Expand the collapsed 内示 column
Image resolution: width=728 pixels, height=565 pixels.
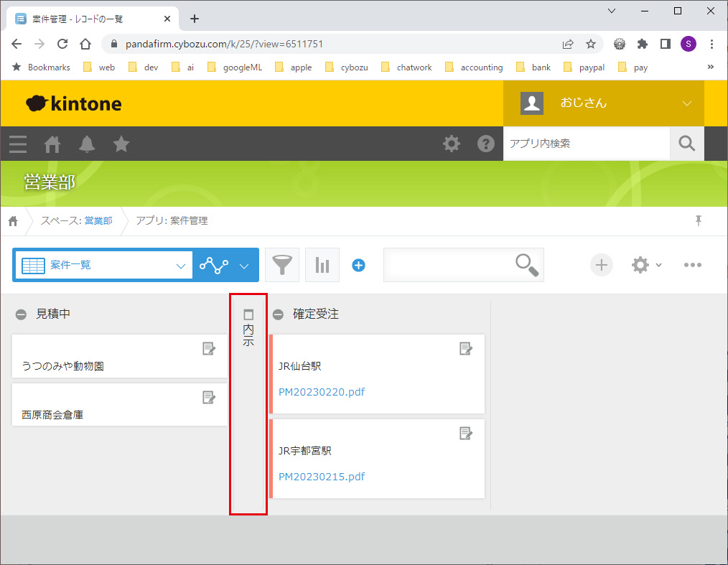point(248,314)
